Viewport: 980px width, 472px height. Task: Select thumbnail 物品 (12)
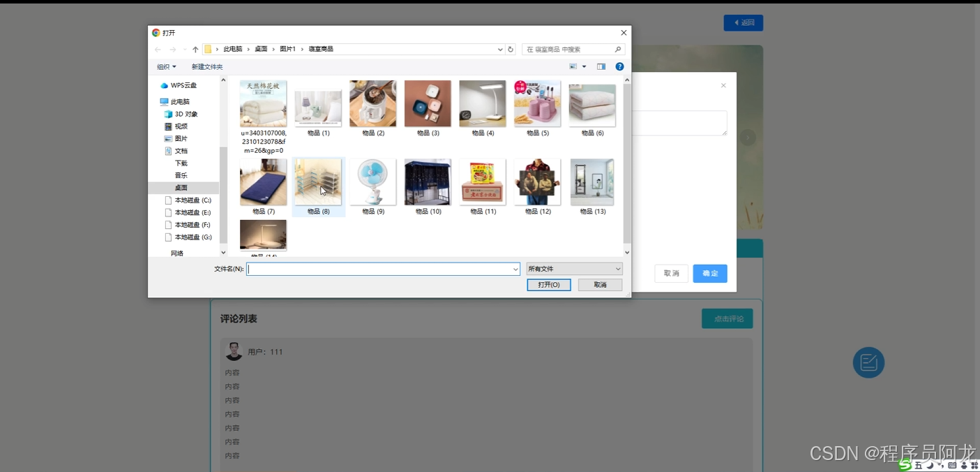(x=537, y=187)
